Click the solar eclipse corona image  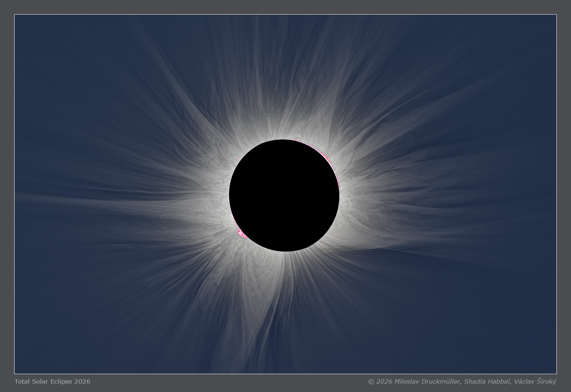coord(285,194)
